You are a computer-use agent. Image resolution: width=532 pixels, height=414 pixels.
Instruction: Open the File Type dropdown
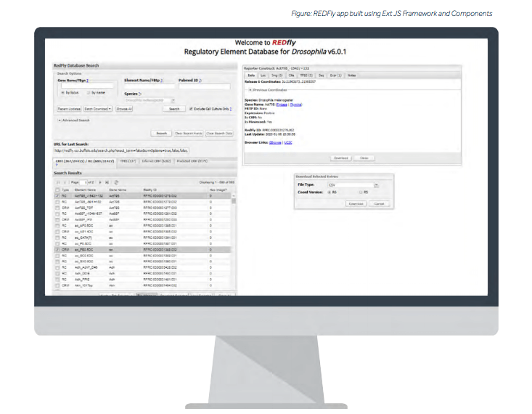click(376, 185)
